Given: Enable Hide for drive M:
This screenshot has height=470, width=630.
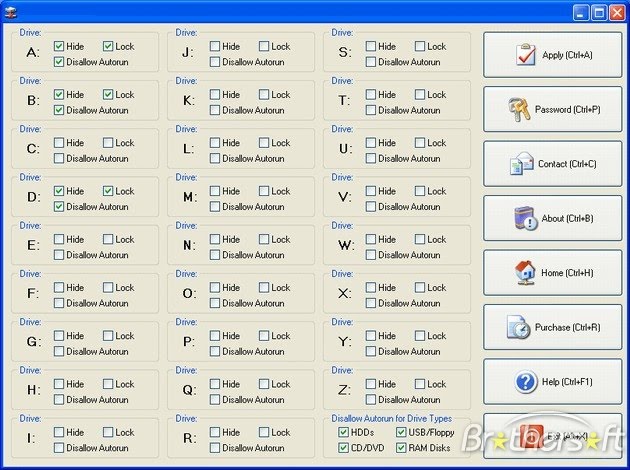Looking at the screenshot, I should pyautogui.click(x=215, y=191).
